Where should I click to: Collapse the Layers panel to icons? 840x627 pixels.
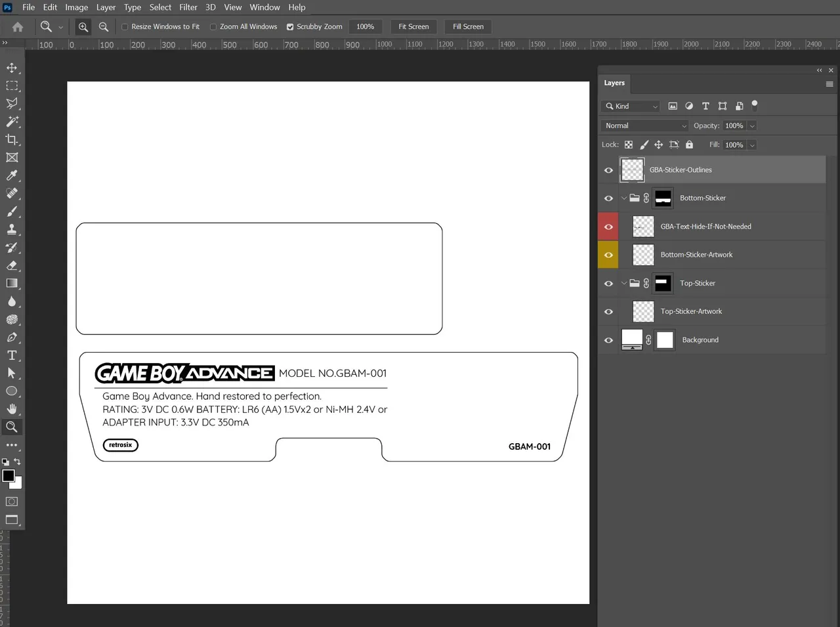(x=819, y=70)
